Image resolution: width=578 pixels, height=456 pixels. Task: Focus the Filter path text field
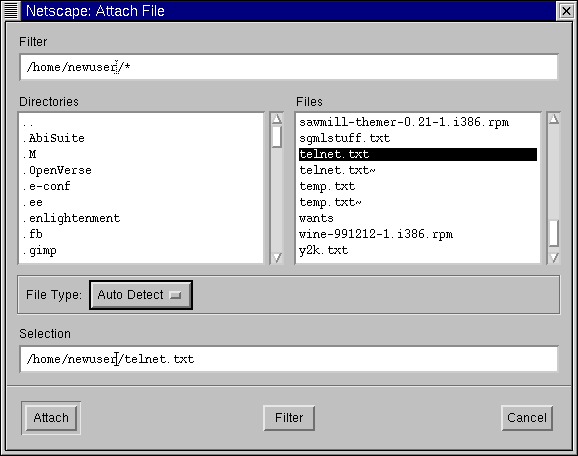[289, 67]
